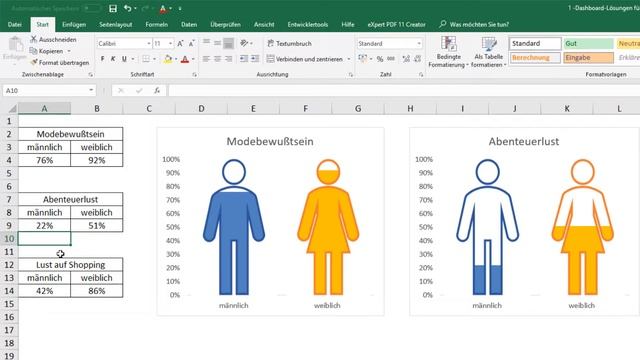Click the percent style icon
This screenshot has width=640, height=360.
(x=380, y=59)
